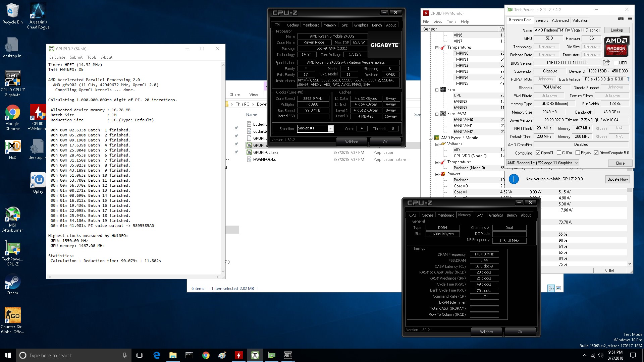Viewport: 644px width, 362px height.
Task: Click the GPUPI horizontal scrollbar
Action: point(133,277)
